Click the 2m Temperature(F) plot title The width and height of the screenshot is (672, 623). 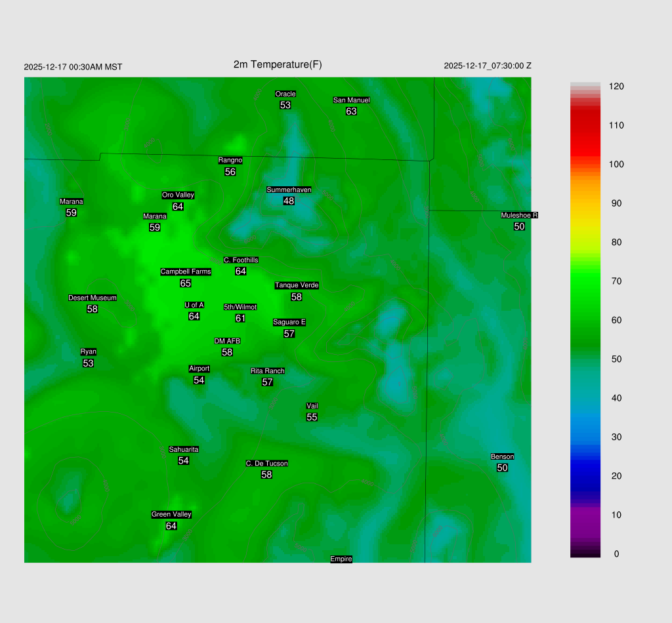pyautogui.click(x=278, y=64)
